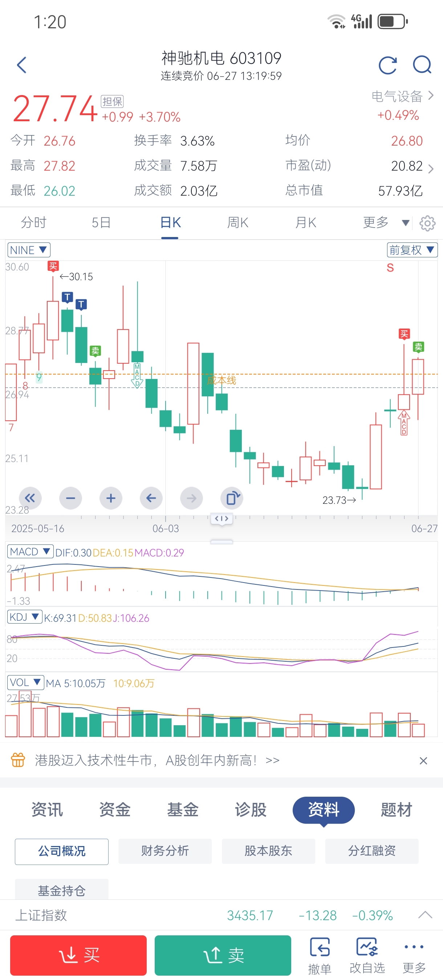
Task: Tap the red MACD up-arrow signal
Action: click(x=404, y=422)
